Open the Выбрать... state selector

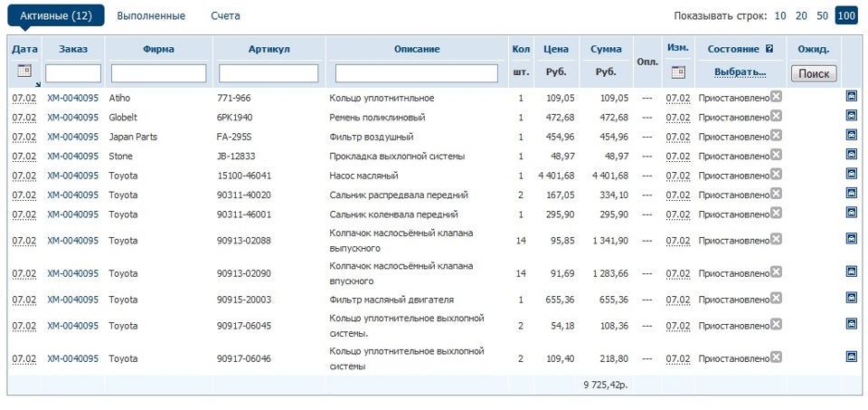tap(741, 72)
